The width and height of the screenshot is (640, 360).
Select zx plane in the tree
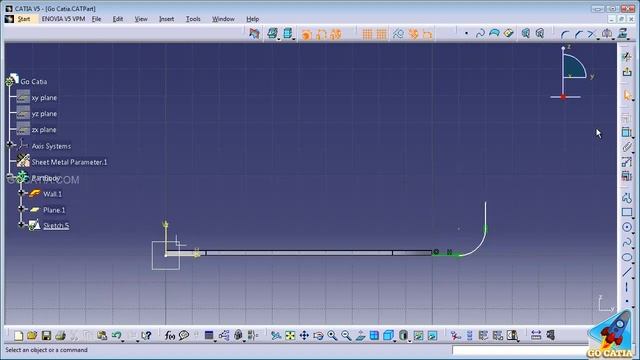point(44,129)
